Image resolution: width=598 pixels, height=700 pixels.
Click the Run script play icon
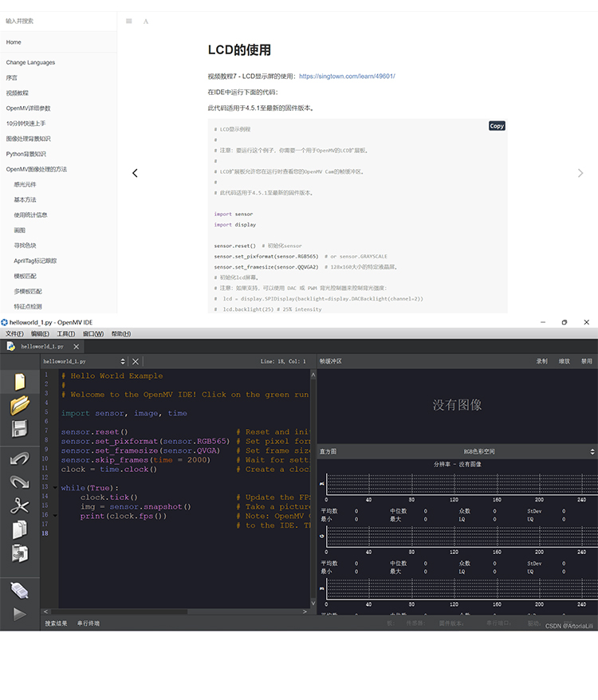(x=20, y=614)
